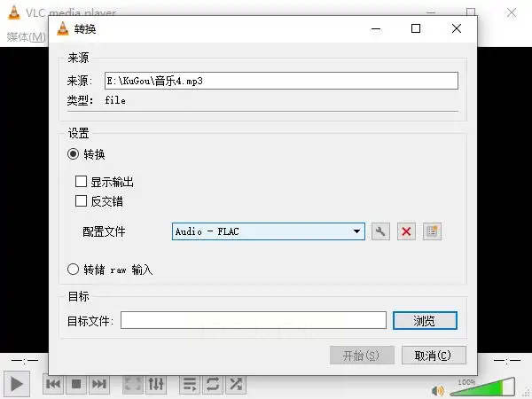Click the Play button in VLC
This screenshot has height=399, width=532.
pyautogui.click(x=17, y=385)
